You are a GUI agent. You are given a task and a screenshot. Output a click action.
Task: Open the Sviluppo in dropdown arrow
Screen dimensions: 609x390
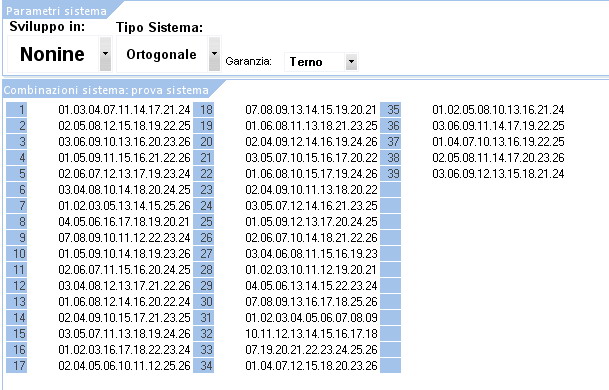click(105, 54)
